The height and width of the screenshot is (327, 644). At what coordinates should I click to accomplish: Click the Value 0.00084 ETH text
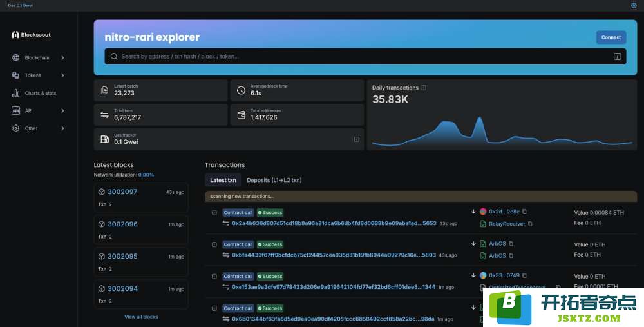[599, 213]
